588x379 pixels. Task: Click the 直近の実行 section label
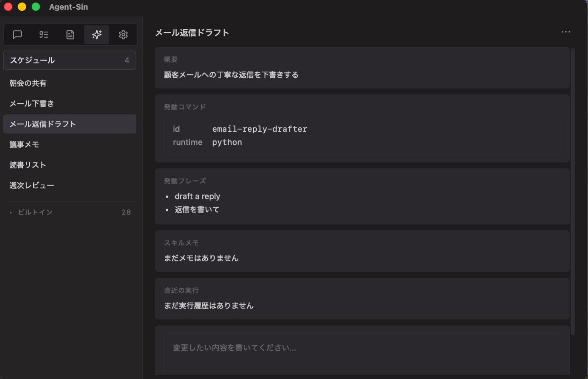[181, 290]
